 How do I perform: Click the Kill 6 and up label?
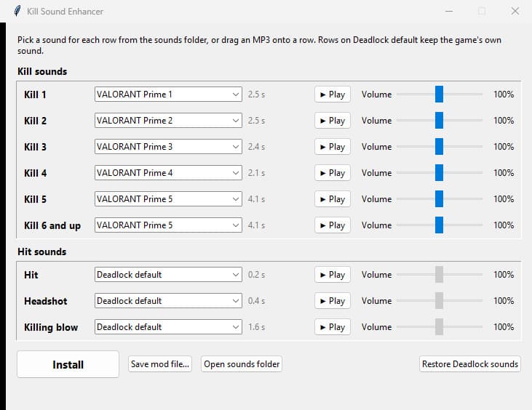tap(52, 225)
